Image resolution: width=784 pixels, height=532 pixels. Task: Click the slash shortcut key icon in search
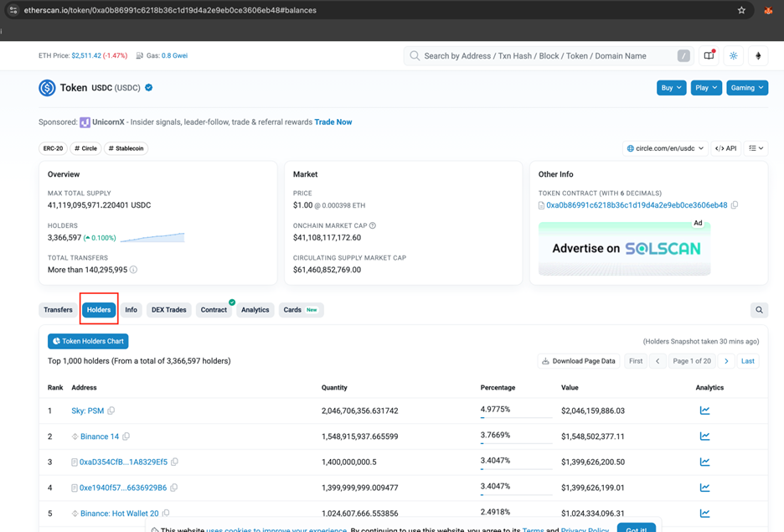(683, 56)
